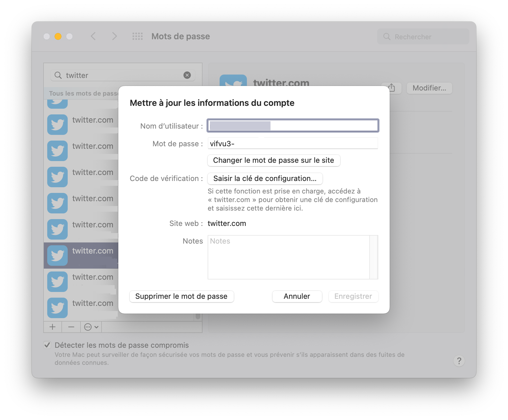Toggle Détecter les mots de passe compromis

[x=47, y=345]
